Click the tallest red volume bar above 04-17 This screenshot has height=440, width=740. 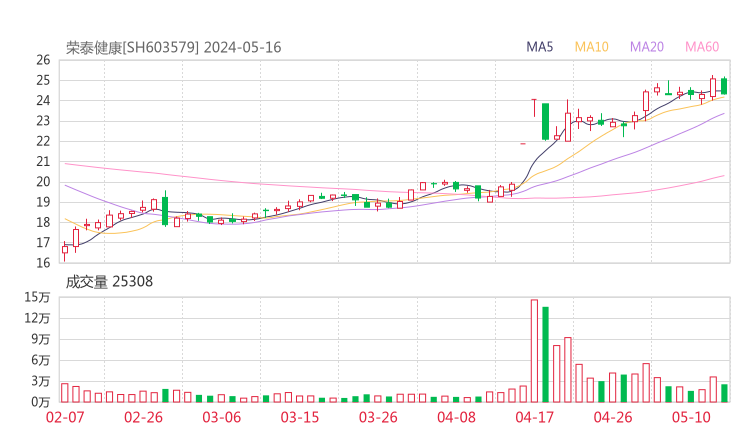(x=534, y=351)
